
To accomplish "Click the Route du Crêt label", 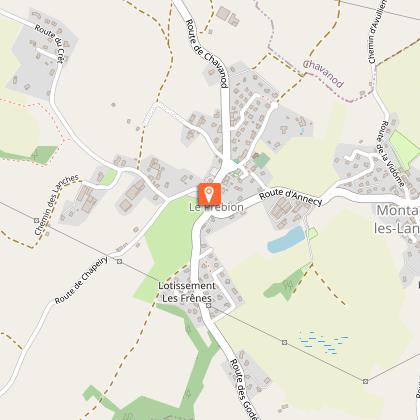I will tap(49, 44).
